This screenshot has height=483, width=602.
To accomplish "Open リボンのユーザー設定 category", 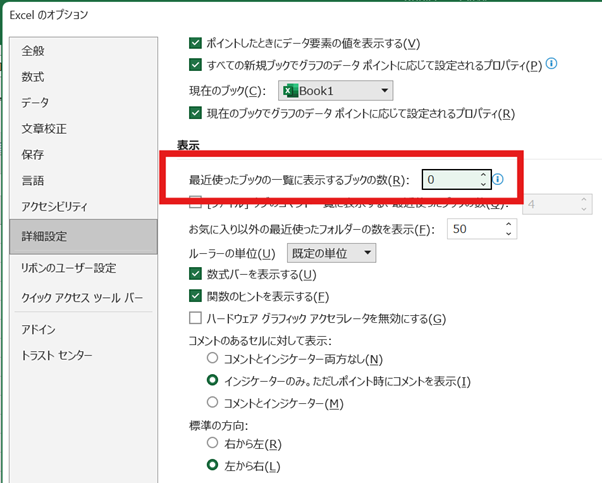I will [x=69, y=268].
